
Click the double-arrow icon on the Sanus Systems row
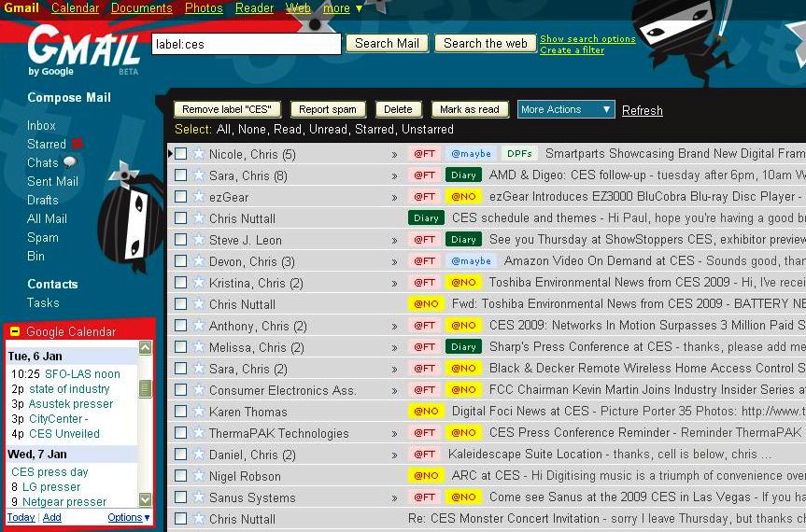point(394,498)
